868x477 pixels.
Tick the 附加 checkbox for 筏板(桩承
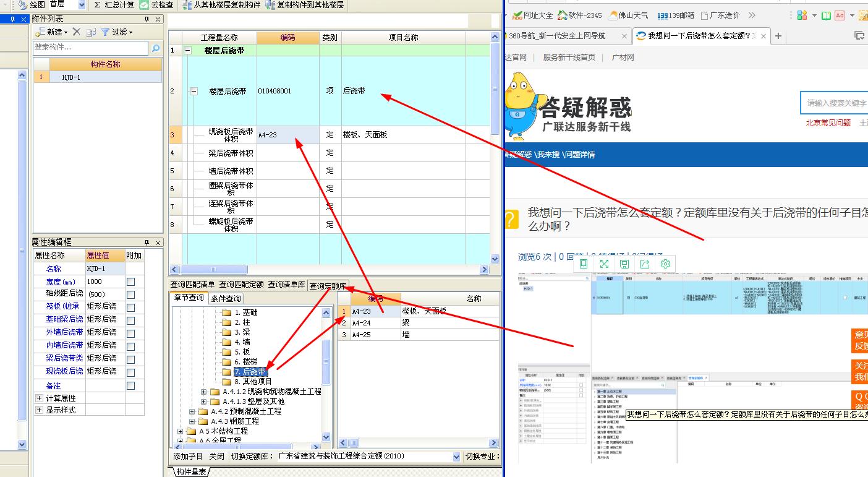[130, 307]
